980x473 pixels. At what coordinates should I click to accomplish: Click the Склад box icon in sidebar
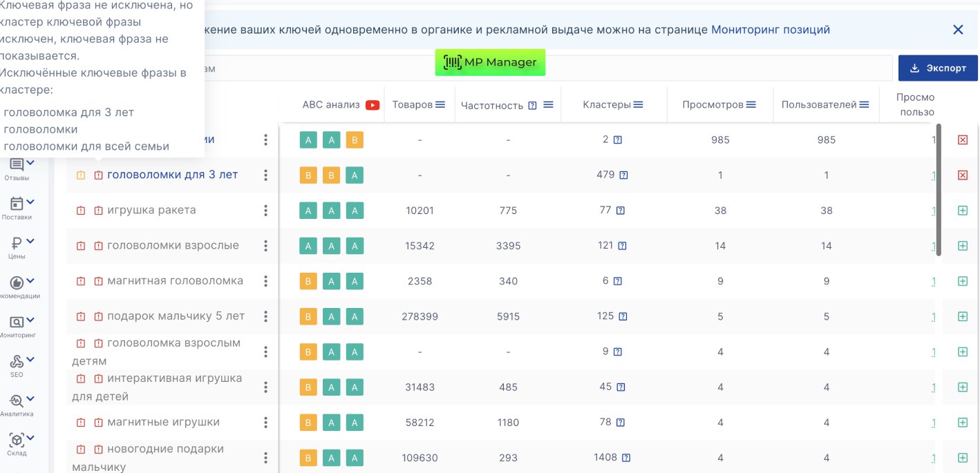point(17,440)
